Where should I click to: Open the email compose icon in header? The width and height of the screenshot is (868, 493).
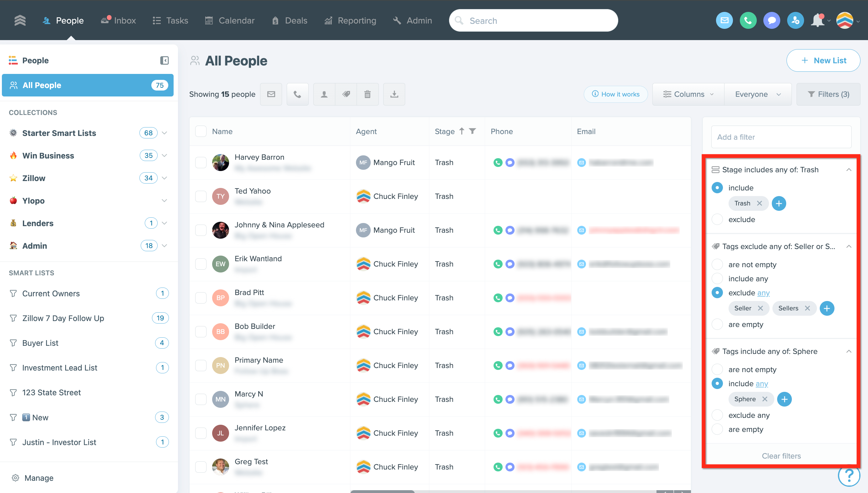[724, 21]
